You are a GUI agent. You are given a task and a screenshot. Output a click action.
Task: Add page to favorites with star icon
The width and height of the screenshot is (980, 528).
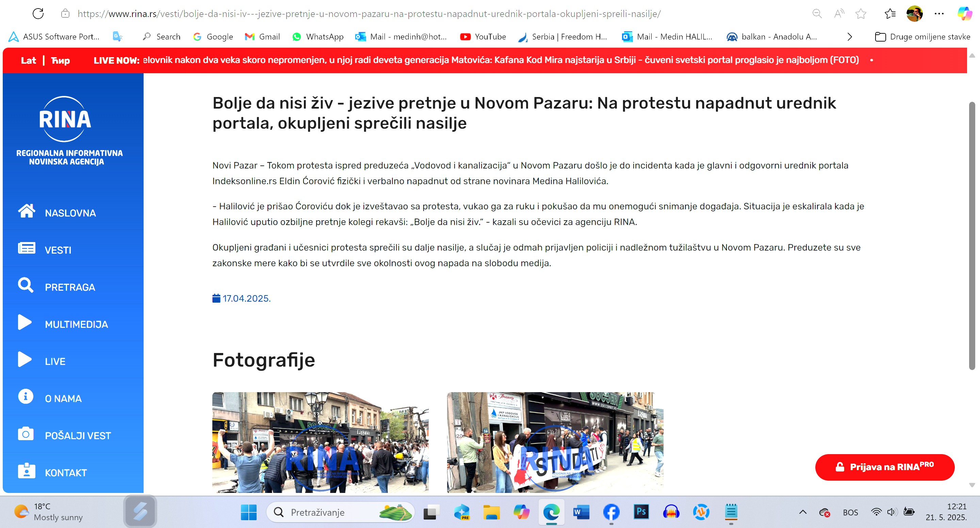pyautogui.click(x=861, y=14)
